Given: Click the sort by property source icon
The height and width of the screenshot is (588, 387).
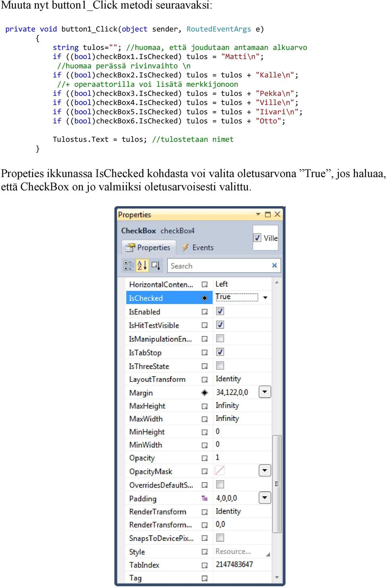Looking at the screenshot, I should point(156,265).
